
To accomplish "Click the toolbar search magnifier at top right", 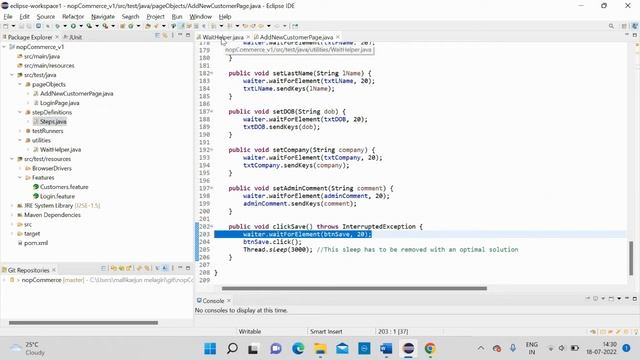I will pyautogui.click(x=611, y=26).
